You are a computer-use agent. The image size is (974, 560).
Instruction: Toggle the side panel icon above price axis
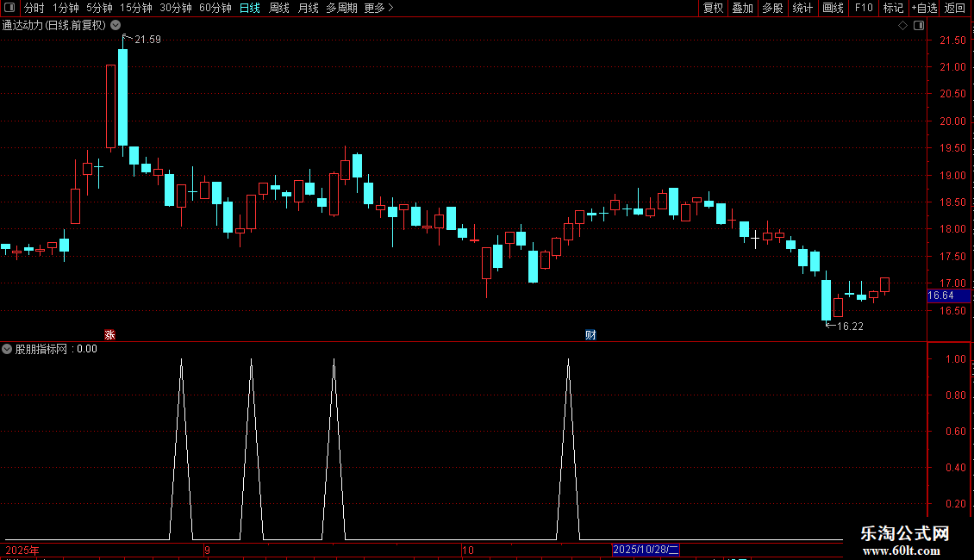point(919,26)
